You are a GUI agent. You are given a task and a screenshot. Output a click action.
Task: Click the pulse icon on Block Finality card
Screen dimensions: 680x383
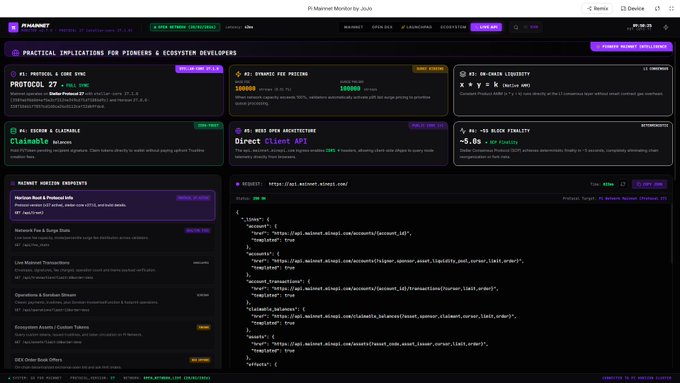[x=463, y=131]
